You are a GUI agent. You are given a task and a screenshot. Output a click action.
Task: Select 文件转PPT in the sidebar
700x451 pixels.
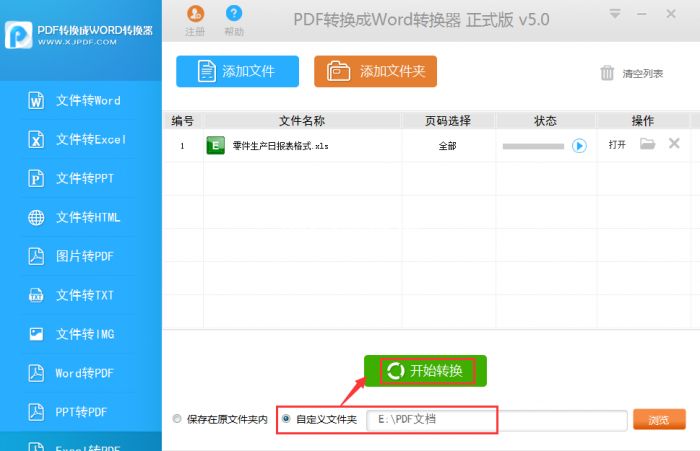pyautogui.click(x=81, y=178)
